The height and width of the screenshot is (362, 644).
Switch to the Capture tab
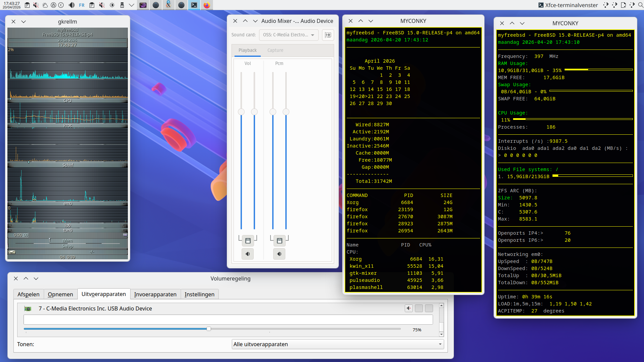(275, 50)
